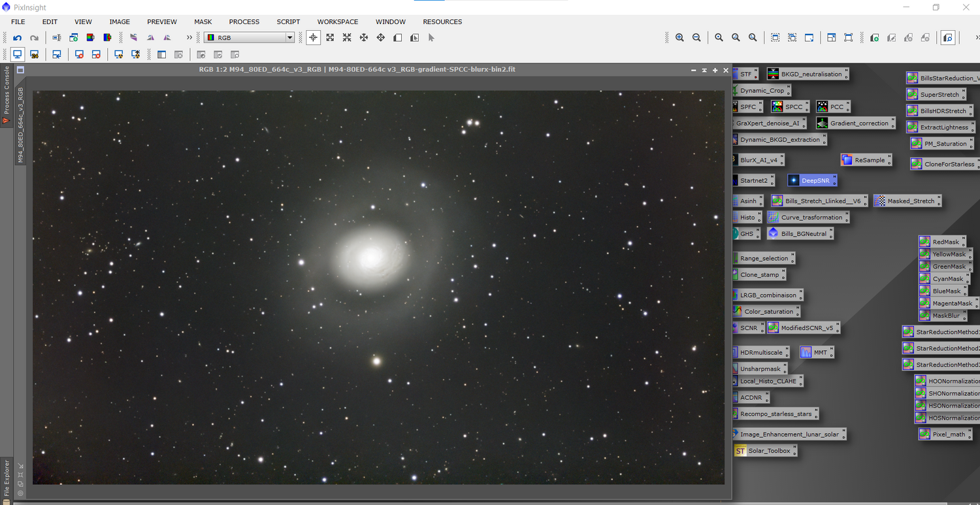Shade the M94 image window

tap(704, 70)
